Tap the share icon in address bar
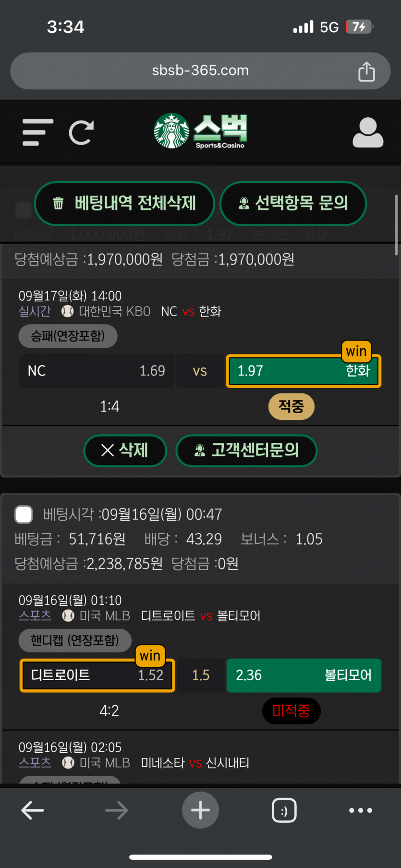Viewport: 401px width, 868px height. click(366, 71)
